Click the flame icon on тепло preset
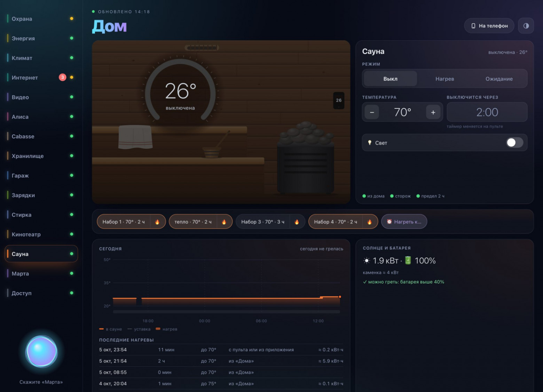The height and width of the screenshot is (392, 543). pyautogui.click(x=224, y=222)
